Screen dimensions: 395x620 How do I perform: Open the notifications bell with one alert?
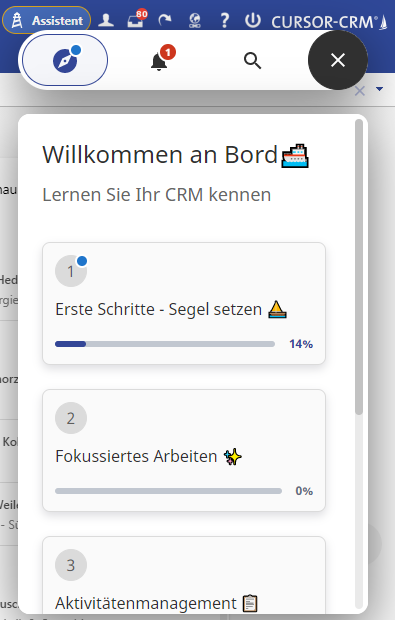[159, 60]
